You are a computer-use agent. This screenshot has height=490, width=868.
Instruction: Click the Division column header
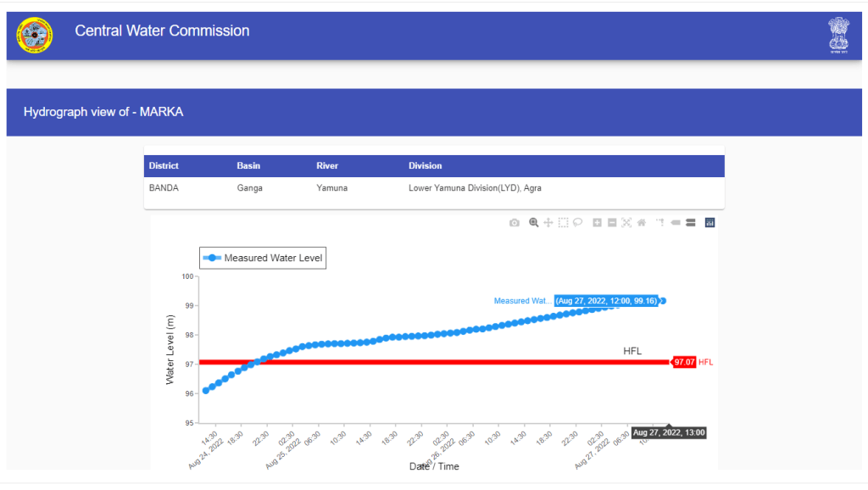click(x=425, y=166)
